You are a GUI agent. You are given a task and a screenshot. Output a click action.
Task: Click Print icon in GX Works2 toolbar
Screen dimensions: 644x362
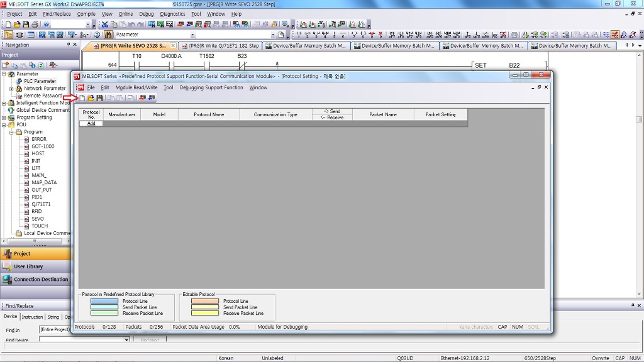pyautogui.click(x=34, y=25)
